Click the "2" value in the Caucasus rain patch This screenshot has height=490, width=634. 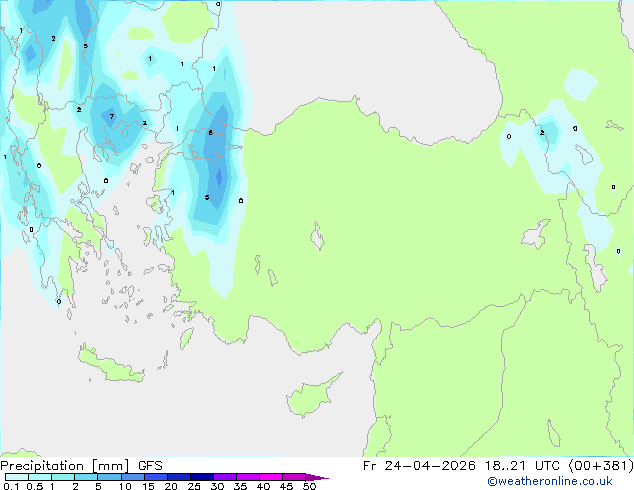tap(542, 133)
